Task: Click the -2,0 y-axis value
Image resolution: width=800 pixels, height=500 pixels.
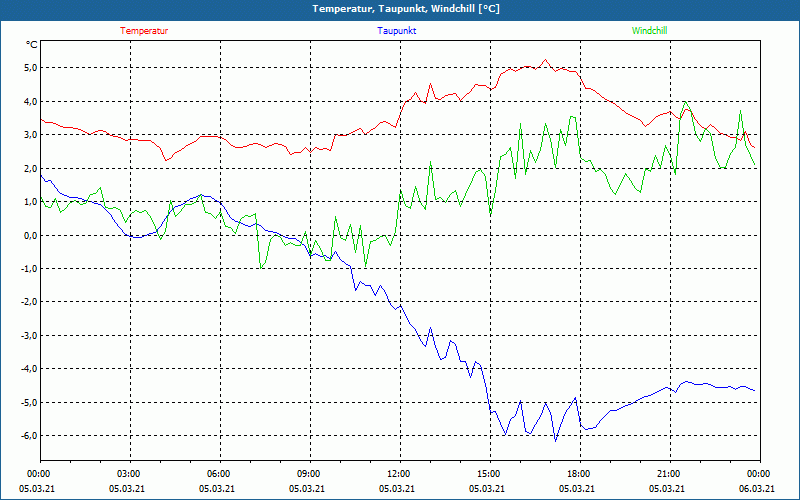Action: [29, 302]
